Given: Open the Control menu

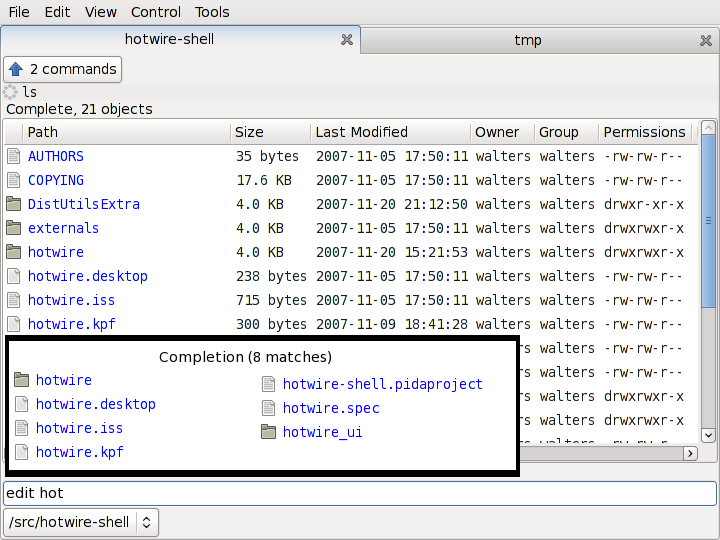Looking at the screenshot, I should pos(156,12).
